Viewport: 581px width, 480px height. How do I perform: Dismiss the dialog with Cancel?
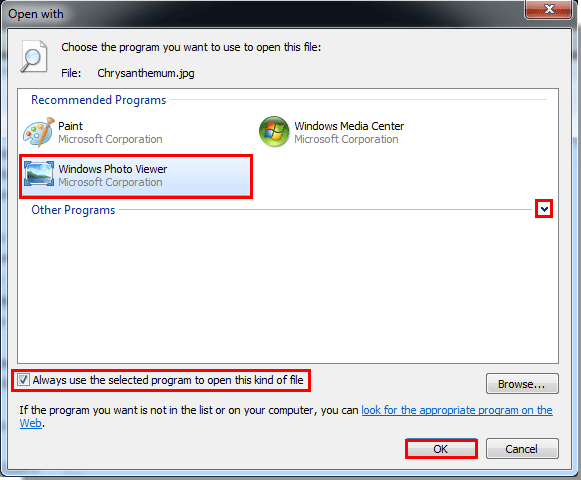(522, 448)
